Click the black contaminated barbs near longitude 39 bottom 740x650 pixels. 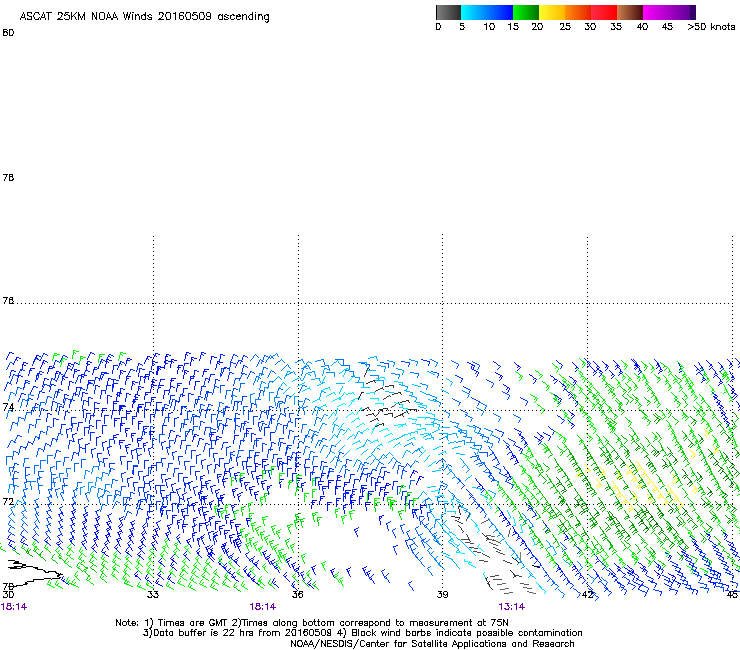[496, 550]
